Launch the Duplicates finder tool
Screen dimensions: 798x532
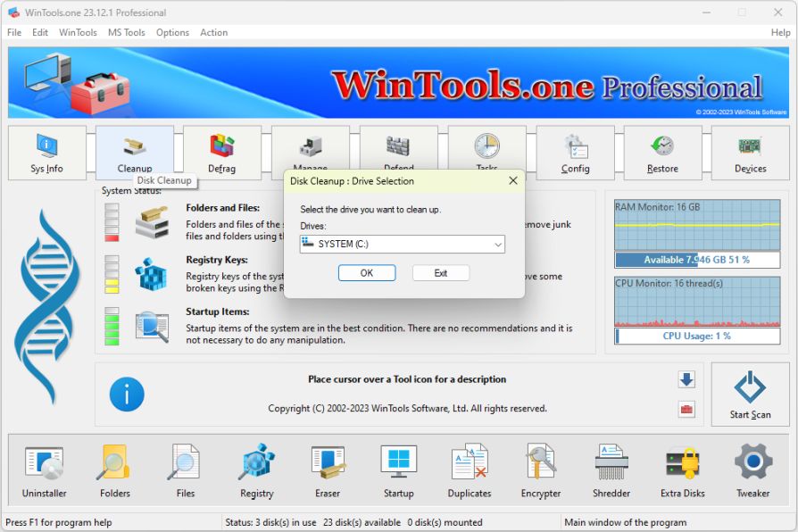point(470,470)
